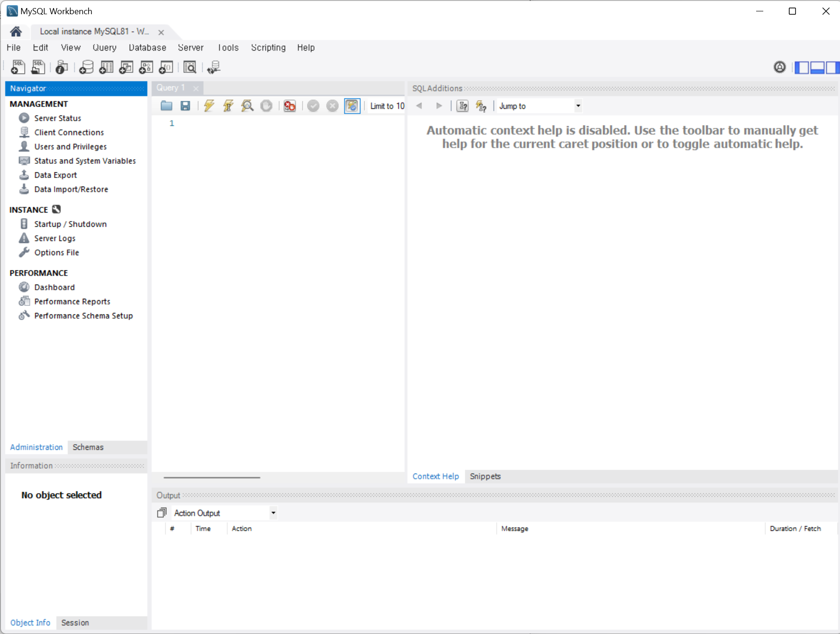Toggle continue-on-error script execution
Viewport: 840px width, 634px height.
coord(290,106)
